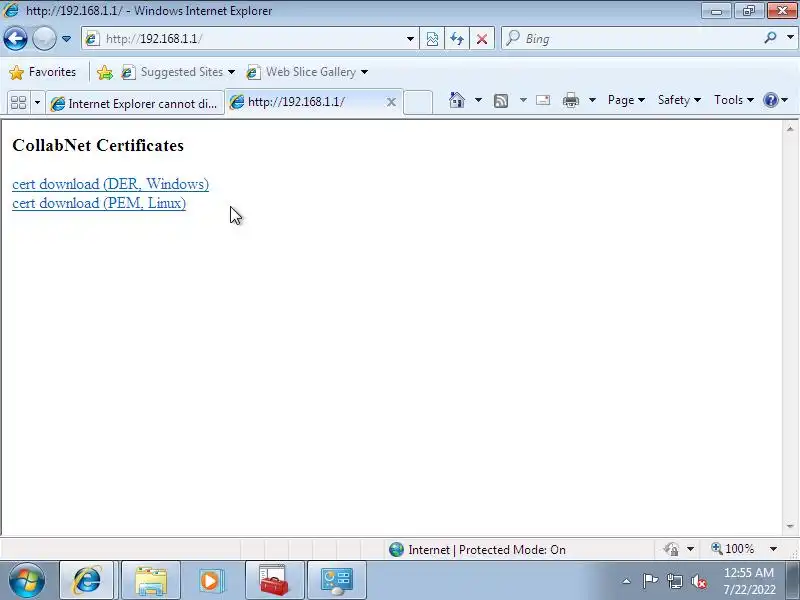Go back using the Back arrow button
Viewport: 800px width, 600px height.
pyautogui.click(x=15, y=39)
